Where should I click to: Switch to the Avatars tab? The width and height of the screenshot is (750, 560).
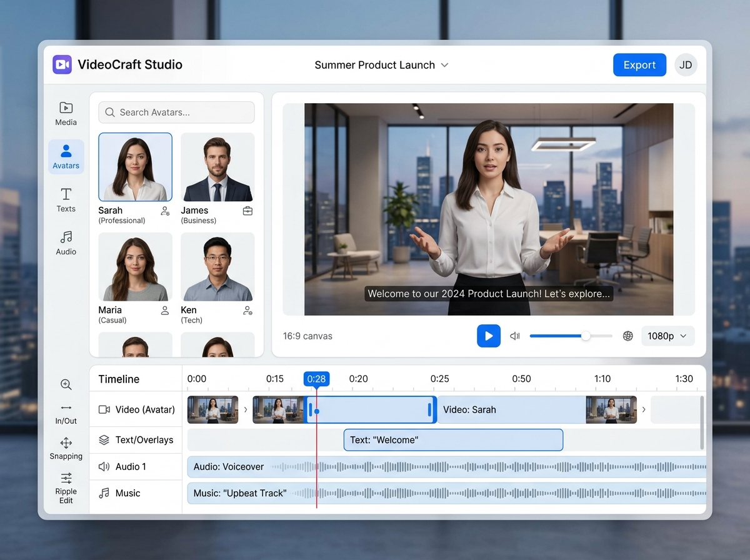coord(66,157)
